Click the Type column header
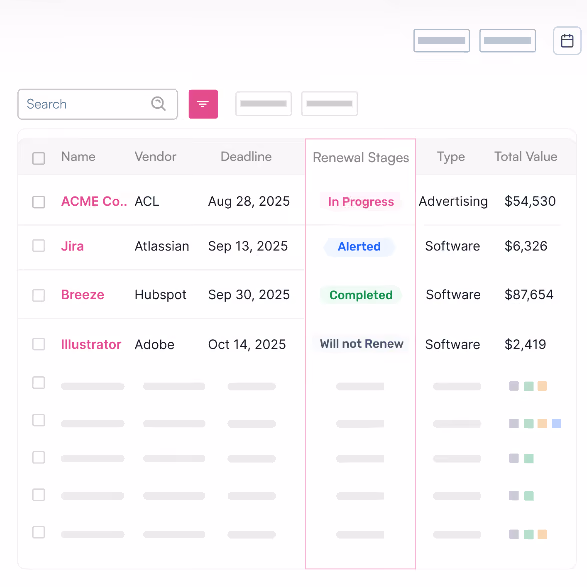Viewport: 587px width, 587px height. [451, 157]
